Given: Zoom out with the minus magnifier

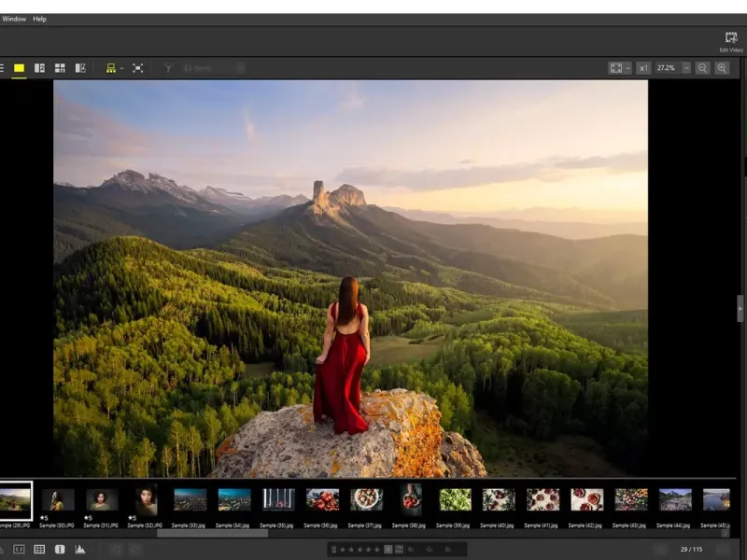Looking at the screenshot, I should click(702, 68).
